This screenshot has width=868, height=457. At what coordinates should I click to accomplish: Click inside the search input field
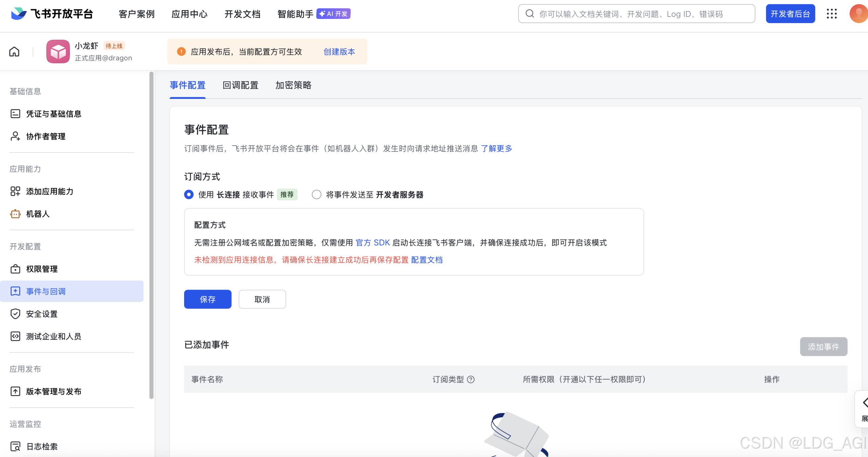click(635, 14)
